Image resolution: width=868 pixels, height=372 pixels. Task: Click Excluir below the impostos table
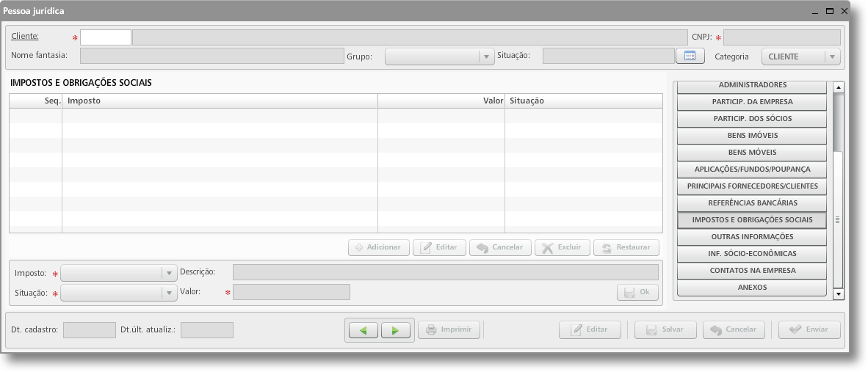click(x=563, y=247)
